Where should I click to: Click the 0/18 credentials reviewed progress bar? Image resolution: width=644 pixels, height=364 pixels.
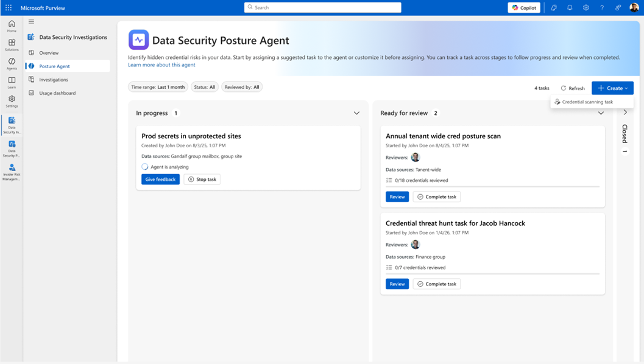click(x=492, y=187)
